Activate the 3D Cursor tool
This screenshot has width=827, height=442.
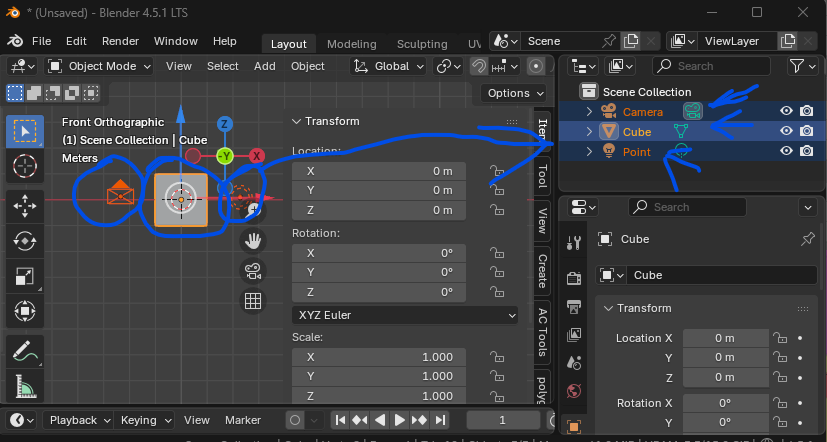tap(25, 166)
